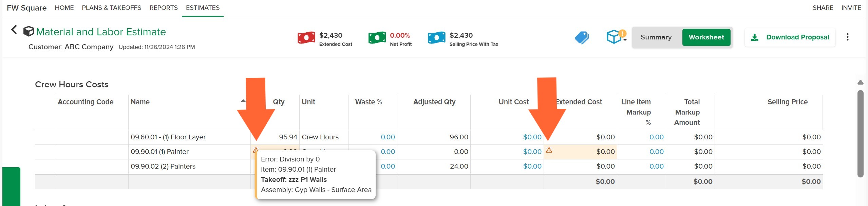Viewport: 868px width, 206px height.
Task: Click warning icon in Painter Qty cell
Action: click(255, 150)
